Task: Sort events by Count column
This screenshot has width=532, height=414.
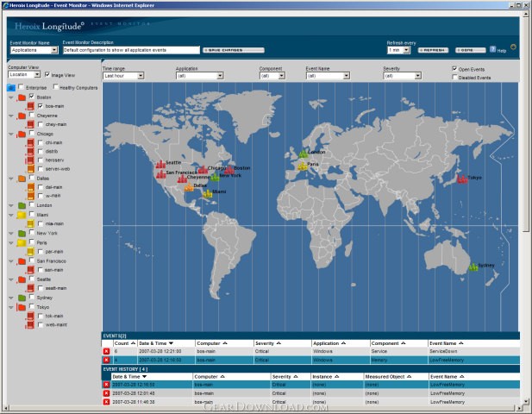Action: (125, 343)
